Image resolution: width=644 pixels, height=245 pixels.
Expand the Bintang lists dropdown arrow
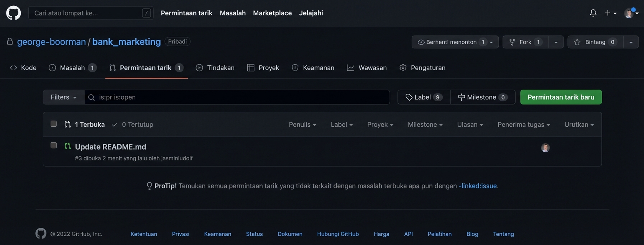click(631, 42)
